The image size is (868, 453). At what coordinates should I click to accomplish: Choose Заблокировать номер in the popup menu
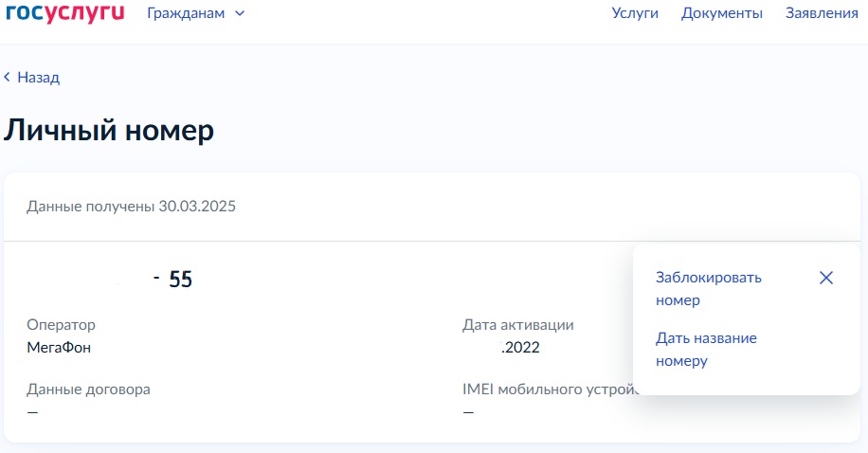tap(708, 289)
